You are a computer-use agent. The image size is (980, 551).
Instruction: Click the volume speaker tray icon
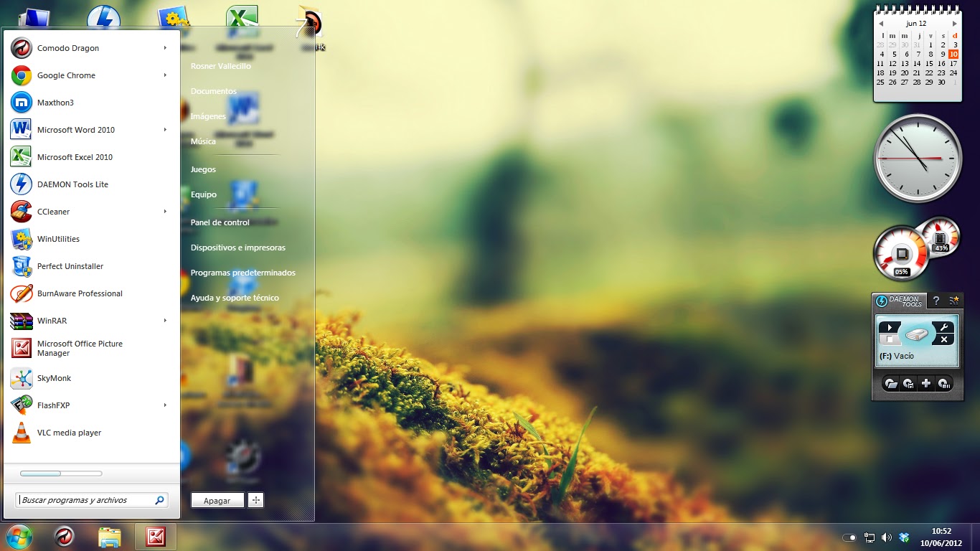tap(887, 537)
